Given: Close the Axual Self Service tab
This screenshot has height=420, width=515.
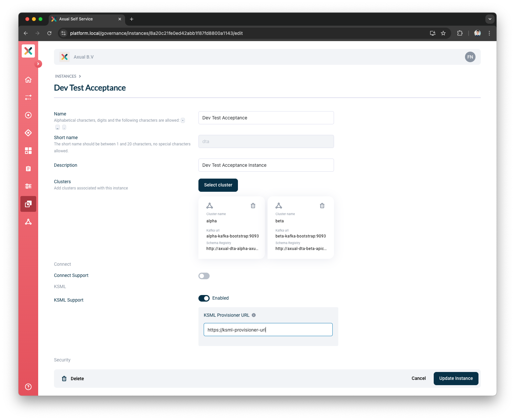Looking at the screenshot, I should point(120,19).
